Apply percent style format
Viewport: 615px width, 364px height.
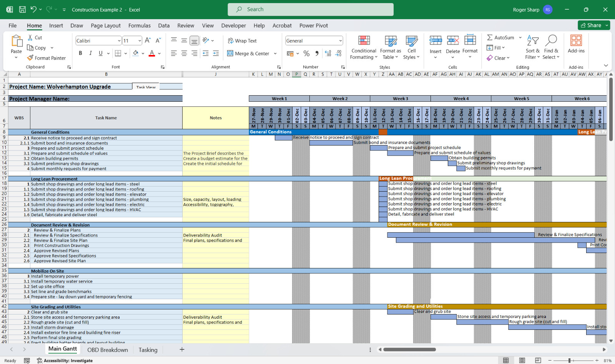306,53
